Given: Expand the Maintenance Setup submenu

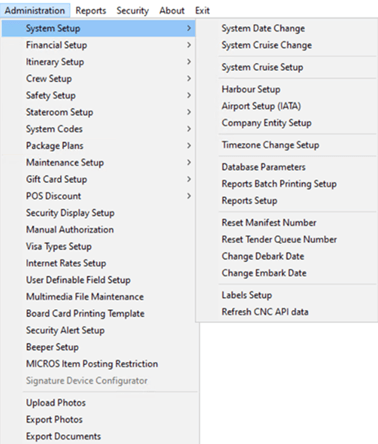Looking at the screenshot, I should 99,162.
